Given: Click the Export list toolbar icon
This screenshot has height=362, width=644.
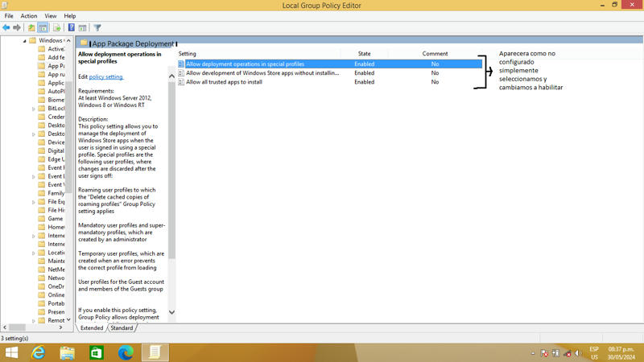Looking at the screenshot, I should point(57,27).
